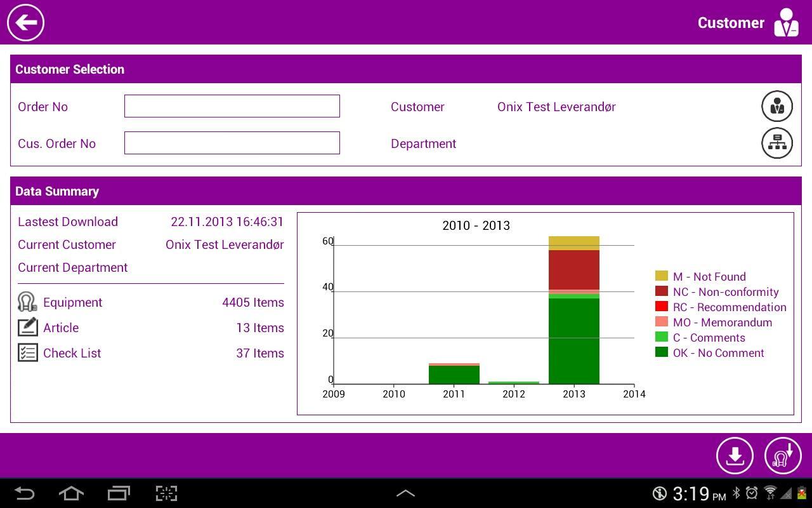Select the Equipment shackle icon
The width and height of the screenshot is (812, 508).
coord(27,302)
